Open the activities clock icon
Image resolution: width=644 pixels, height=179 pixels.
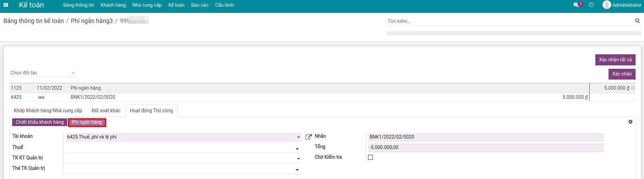pos(591,5)
